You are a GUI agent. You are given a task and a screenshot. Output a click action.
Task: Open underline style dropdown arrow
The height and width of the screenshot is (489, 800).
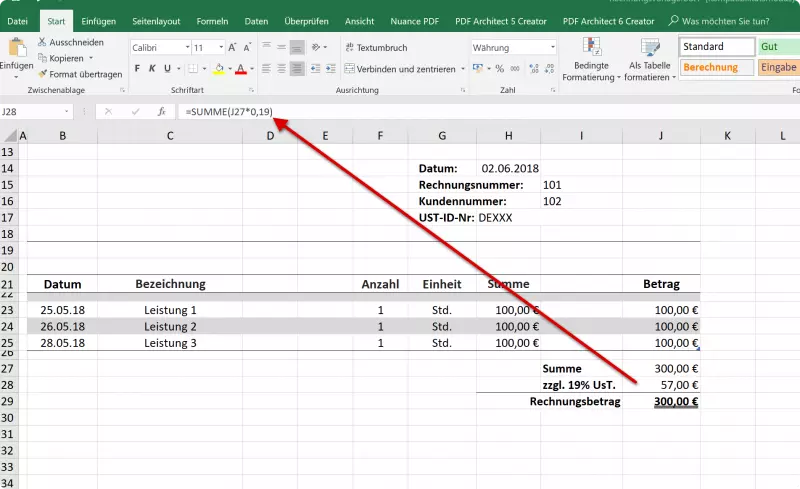point(179,68)
